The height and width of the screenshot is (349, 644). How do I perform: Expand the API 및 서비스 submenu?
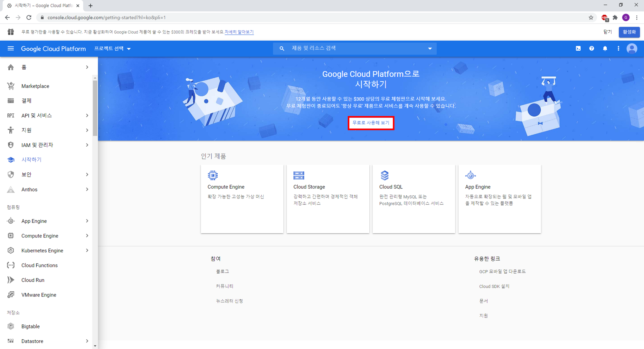coord(87,115)
